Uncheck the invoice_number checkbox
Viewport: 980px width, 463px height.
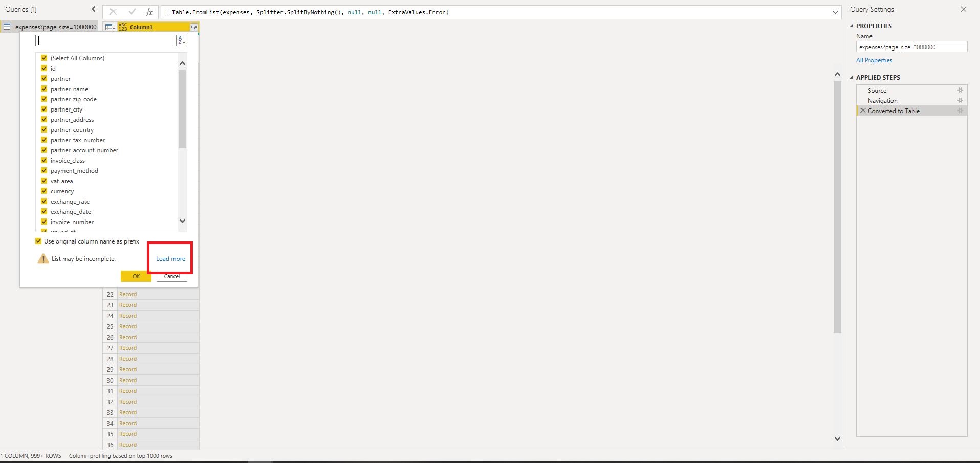pos(44,222)
